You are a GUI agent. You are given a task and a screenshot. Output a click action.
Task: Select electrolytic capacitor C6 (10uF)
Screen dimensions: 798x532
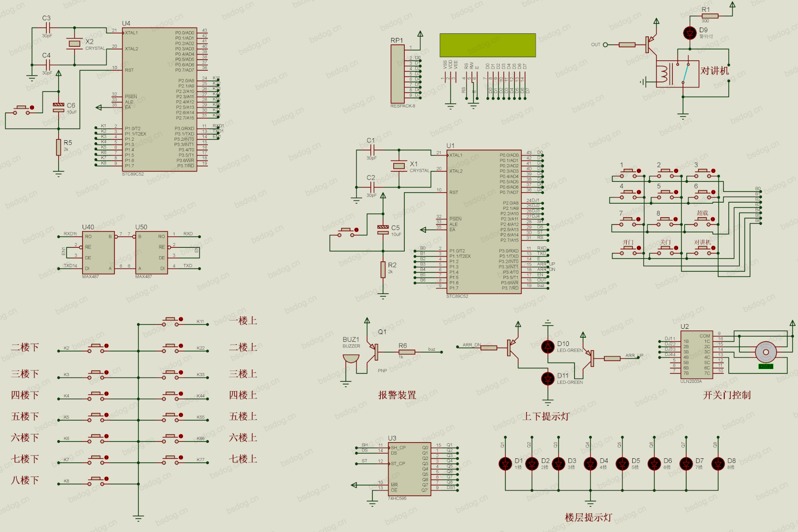[x=59, y=107]
